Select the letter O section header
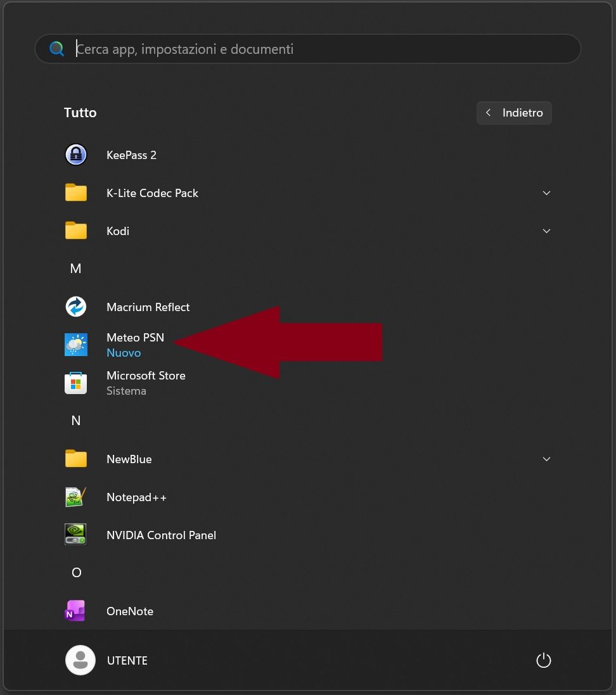This screenshot has height=695, width=616. [76, 573]
